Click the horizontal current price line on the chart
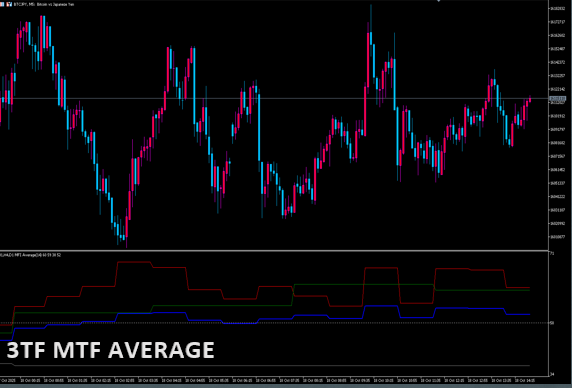 tap(274, 98)
